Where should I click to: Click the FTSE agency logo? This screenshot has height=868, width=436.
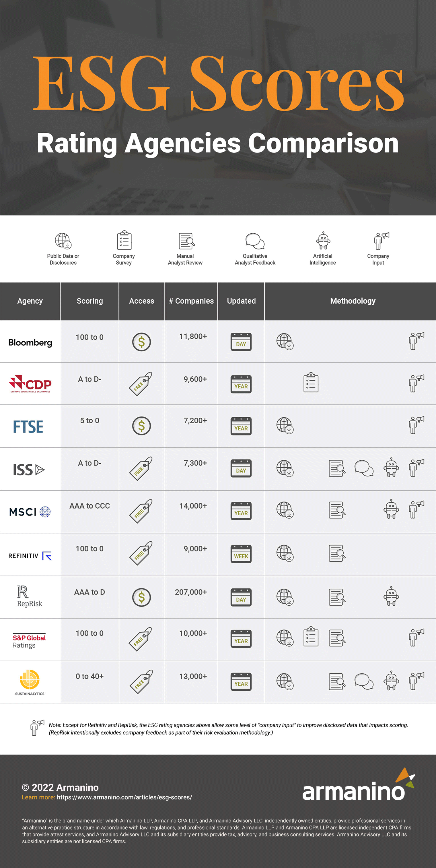(28, 427)
